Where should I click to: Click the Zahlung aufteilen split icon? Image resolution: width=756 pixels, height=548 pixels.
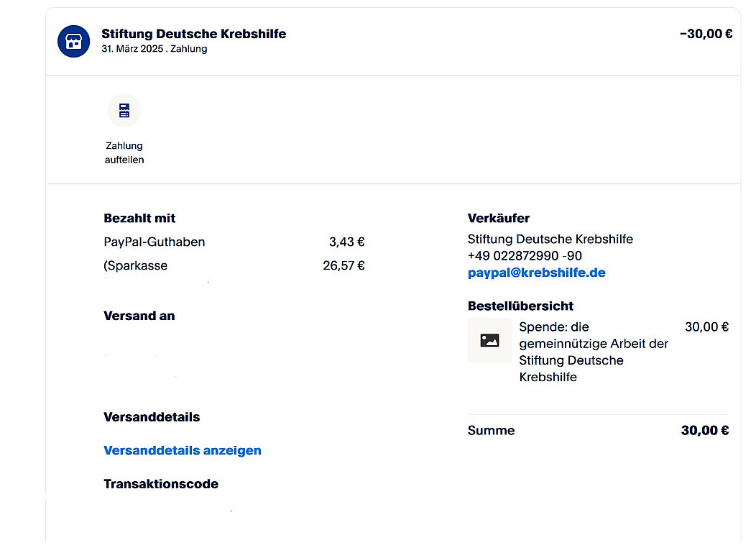pos(124,111)
